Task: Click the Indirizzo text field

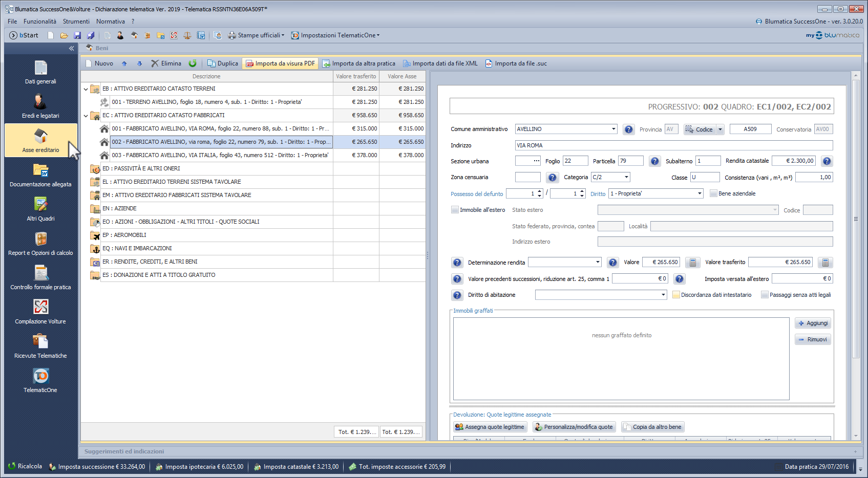Action: click(673, 145)
